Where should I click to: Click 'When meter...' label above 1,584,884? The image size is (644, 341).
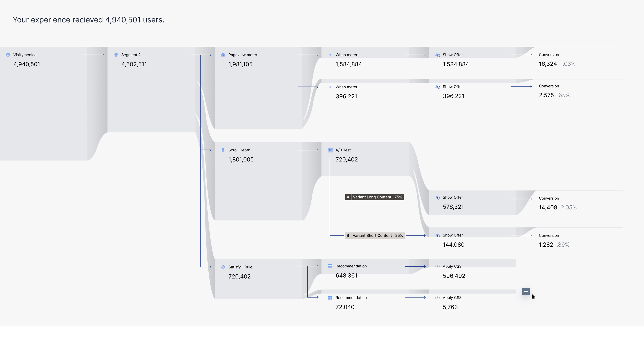click(348, 55)
